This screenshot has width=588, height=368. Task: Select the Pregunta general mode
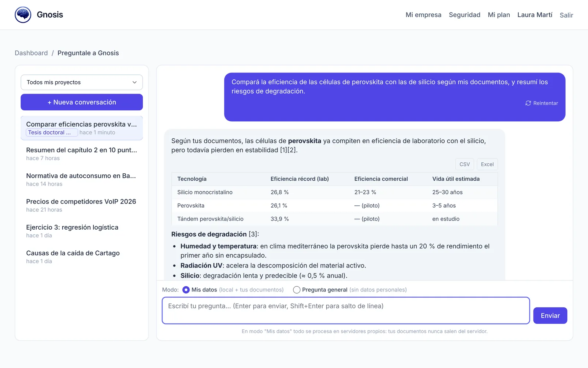[297, 290]
